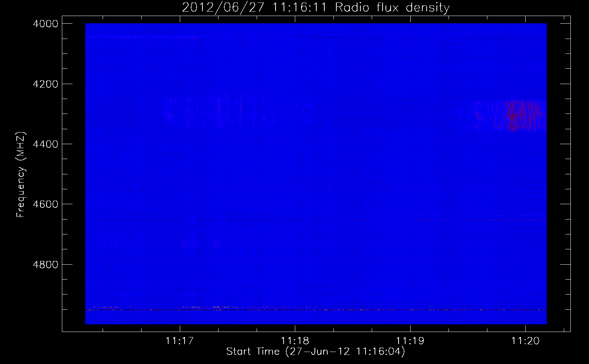
Task: Select the 4800 frequency tick label
Action: pyautogui.click(x=46, y=264)
